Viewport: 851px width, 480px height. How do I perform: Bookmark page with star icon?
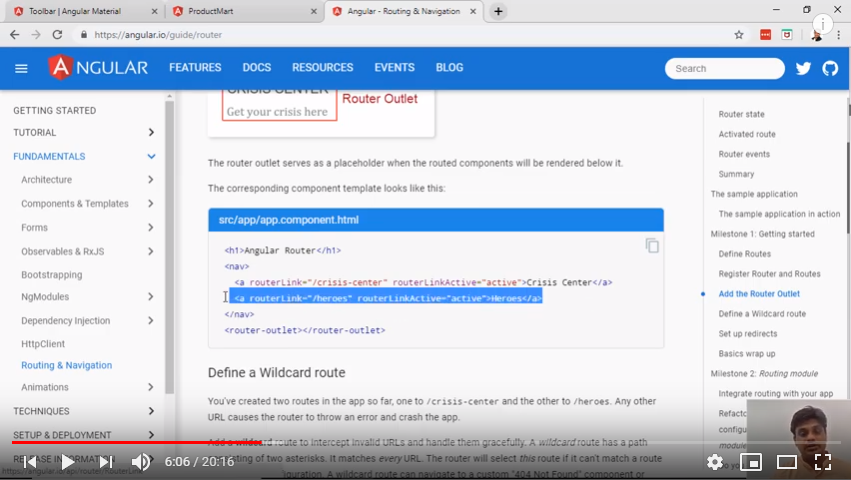click(739, 34)
